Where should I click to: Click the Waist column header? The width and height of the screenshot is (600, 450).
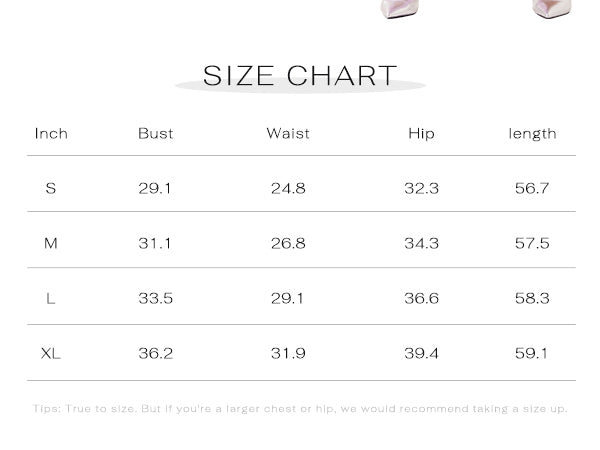coord(288,134)
